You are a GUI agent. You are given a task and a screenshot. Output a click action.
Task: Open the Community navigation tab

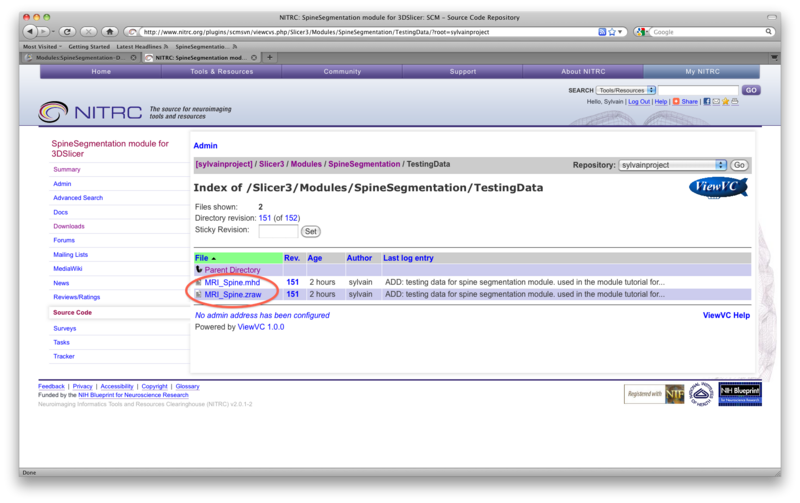pos(342,71)
